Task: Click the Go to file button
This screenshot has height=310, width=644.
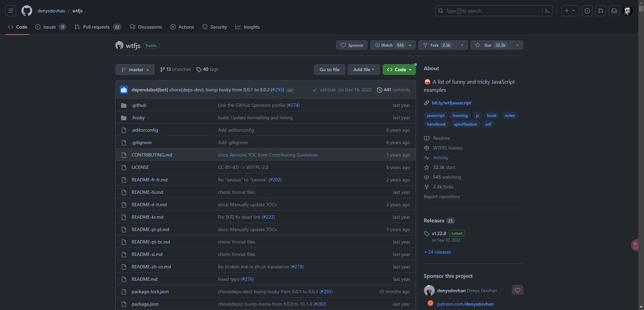Action: pyautogui.click(x=329, y=70)
